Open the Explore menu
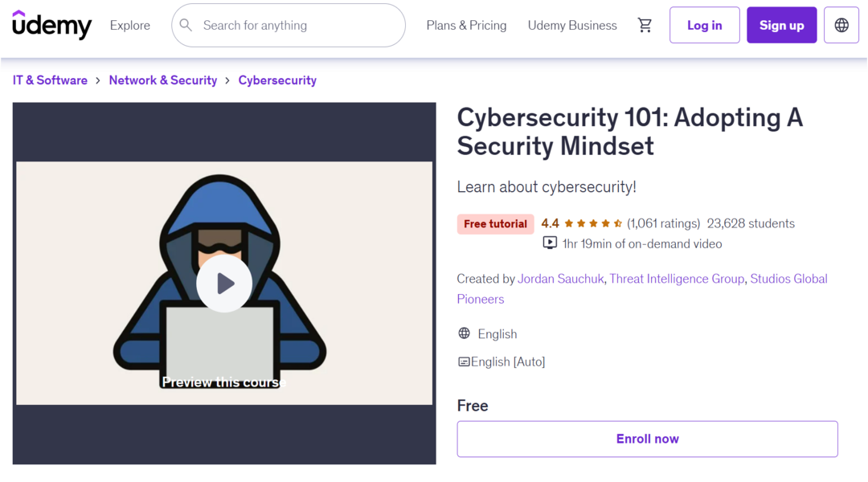 130,26
